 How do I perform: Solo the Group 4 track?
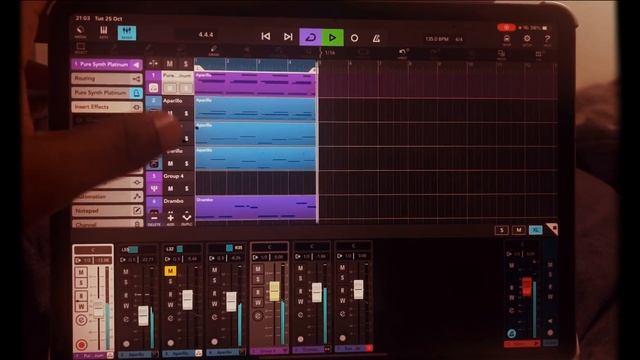pos(186,188)
